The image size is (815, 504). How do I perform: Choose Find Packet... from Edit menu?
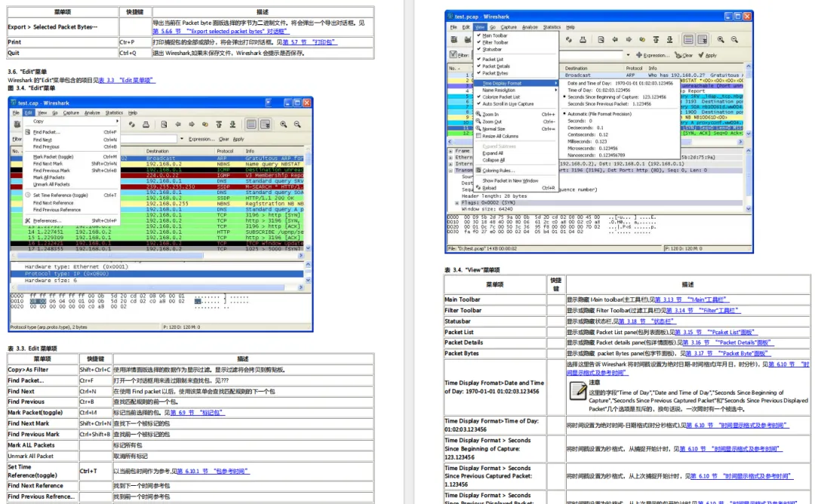[x=46, y=132]
